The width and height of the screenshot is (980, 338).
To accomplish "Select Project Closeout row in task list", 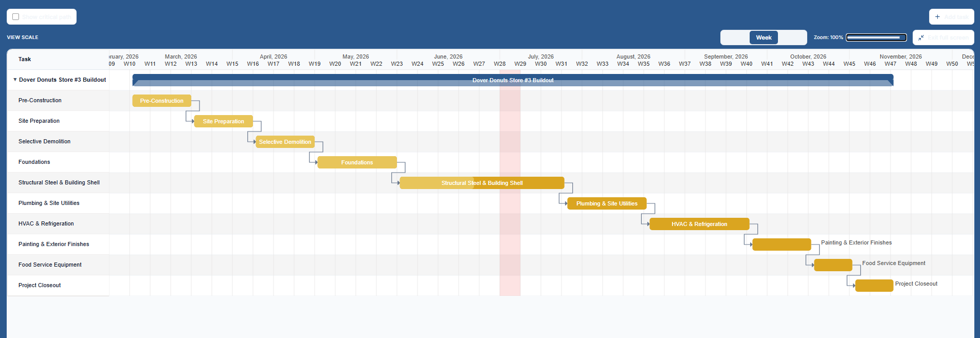I will [58, 286].
